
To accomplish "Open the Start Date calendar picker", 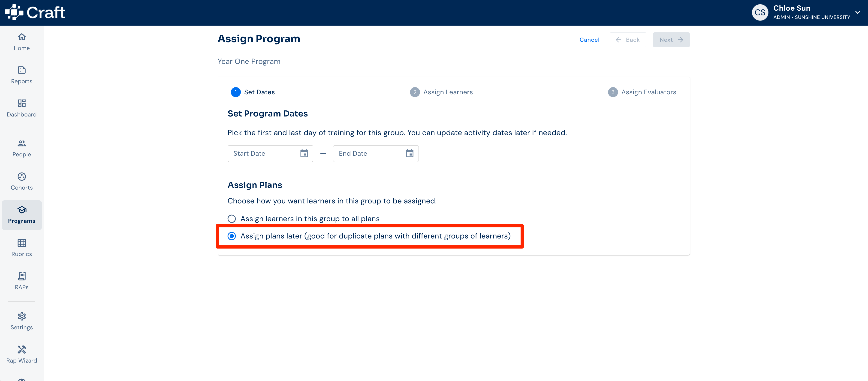I will (304, 153).
